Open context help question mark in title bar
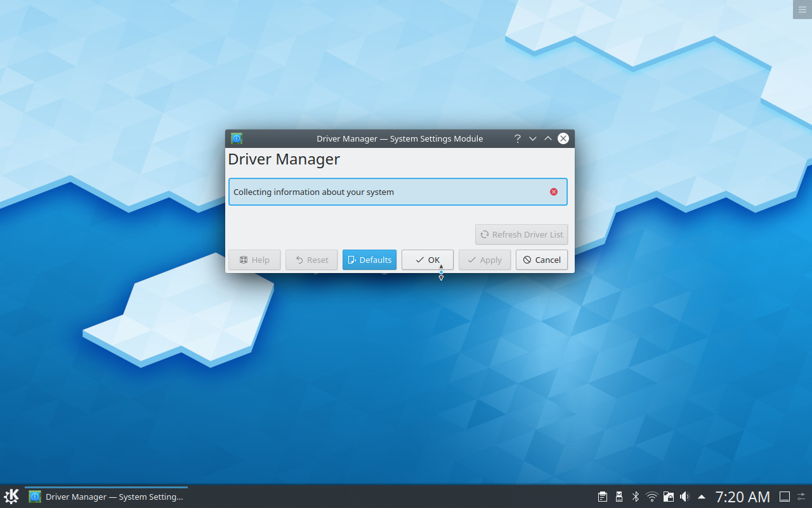This screenshot has width=812, height=508. pyautogui.click(x=517, y=138)
